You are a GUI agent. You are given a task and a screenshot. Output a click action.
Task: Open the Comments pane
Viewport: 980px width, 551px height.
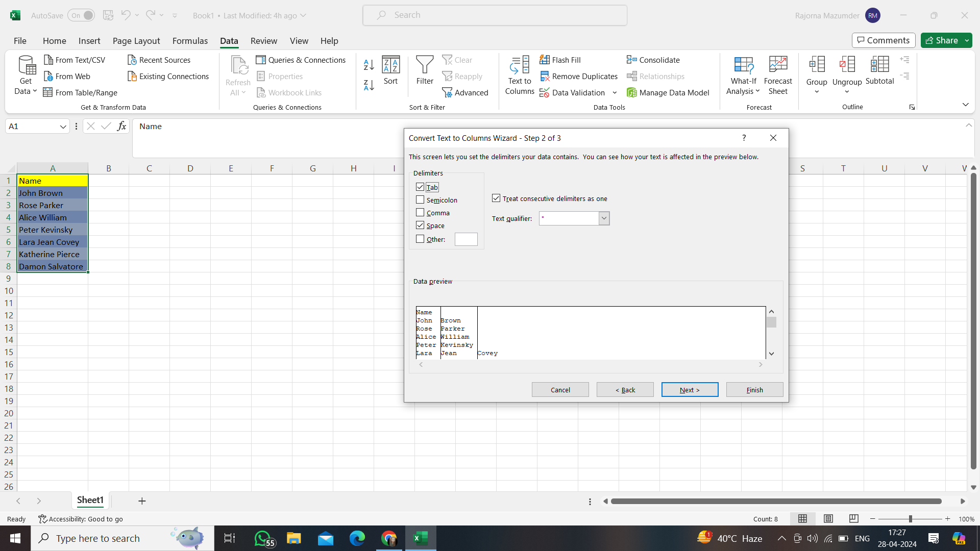click(x=883, y=40)
